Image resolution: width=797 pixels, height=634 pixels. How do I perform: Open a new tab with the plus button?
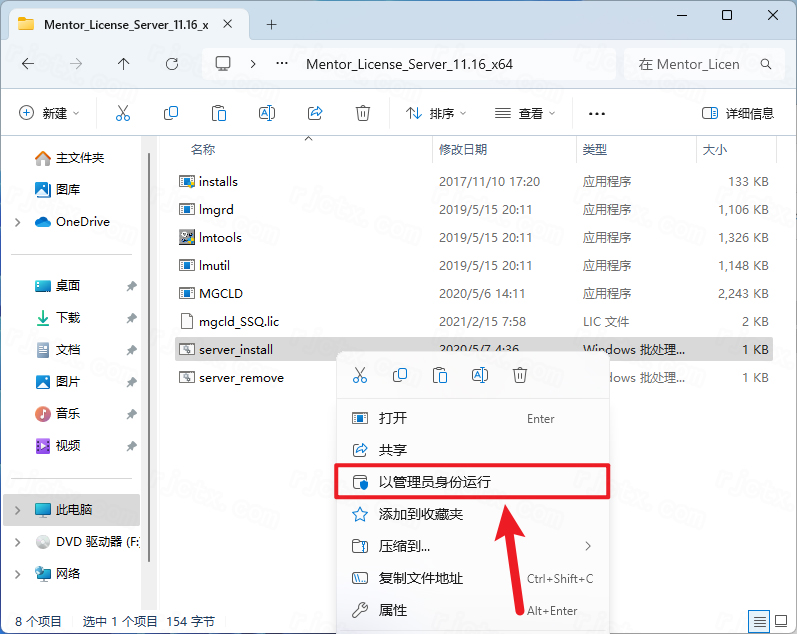click(x=271, y=24)
